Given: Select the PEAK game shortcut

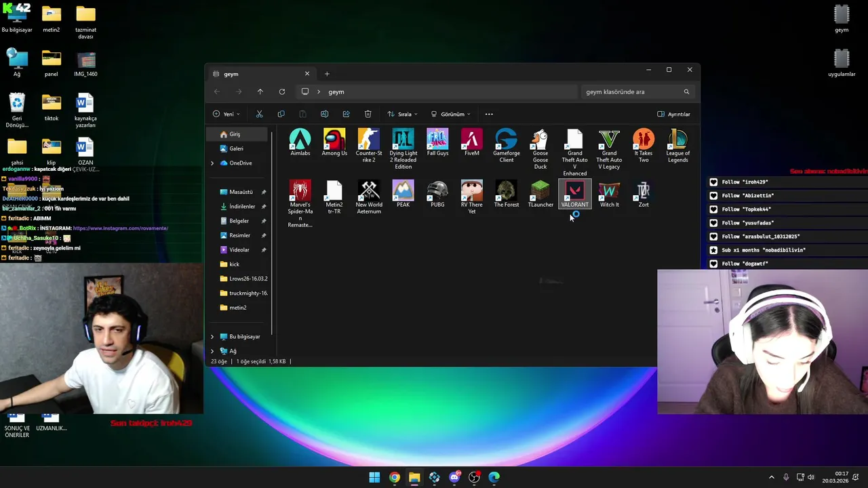Looking at the screenshot, I should pyautogui.click(x=403, y=195).
